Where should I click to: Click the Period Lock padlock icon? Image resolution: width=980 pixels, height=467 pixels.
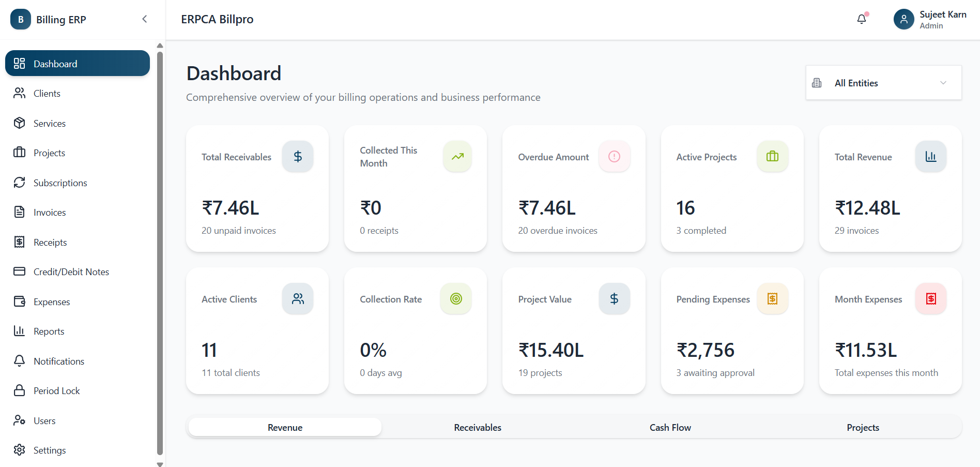[20, 390]
